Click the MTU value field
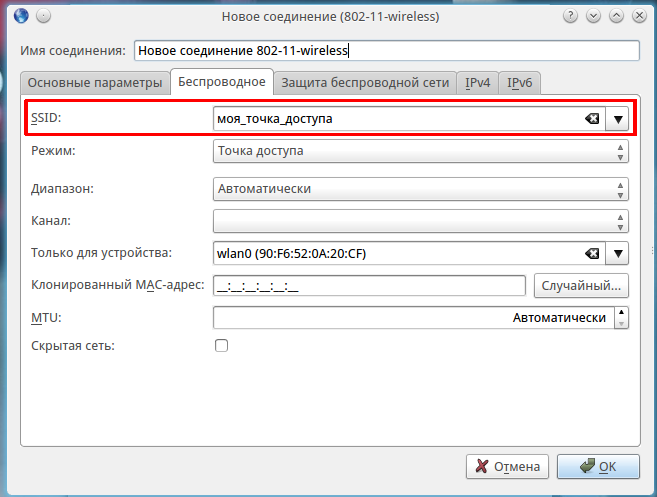The height and width of the screenshot is (497, 657). click(x=414, y=318)
